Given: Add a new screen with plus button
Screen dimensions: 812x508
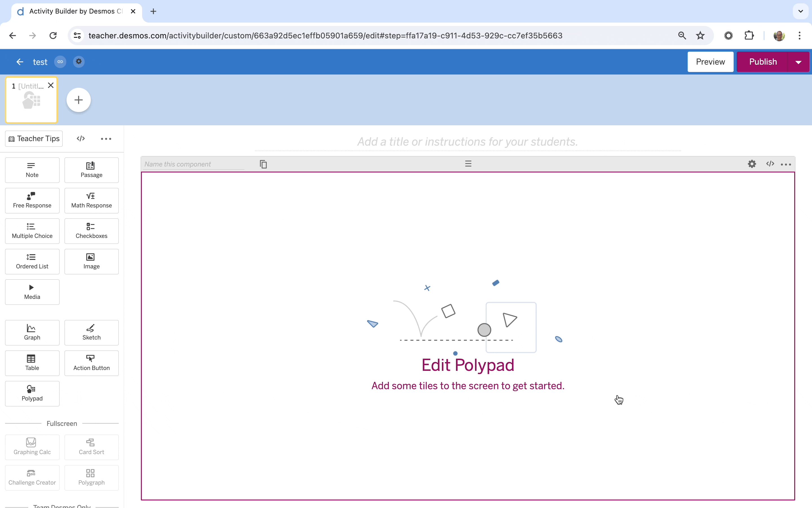Looking at the screenshot, I should (78, 100).
